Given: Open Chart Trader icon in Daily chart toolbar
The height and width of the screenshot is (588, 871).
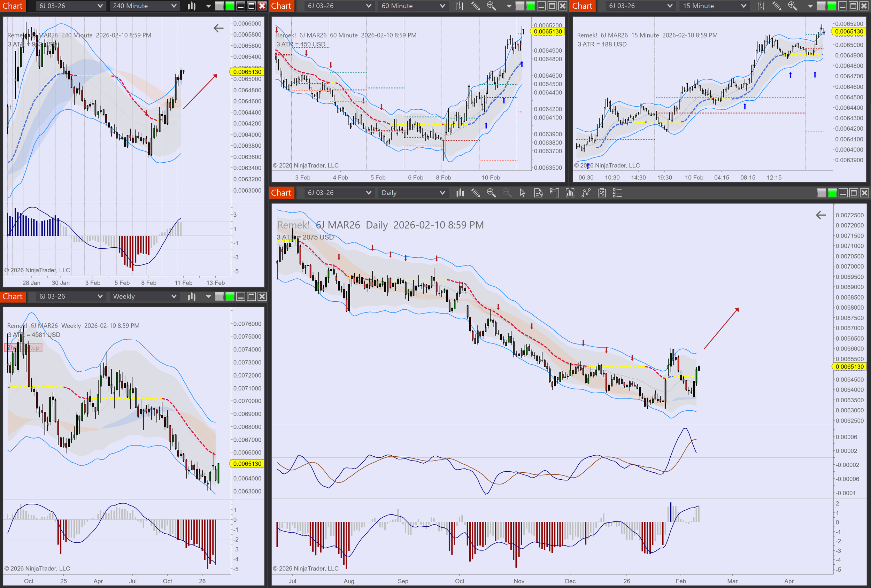Looking at the screenshot, I should 554,193.
